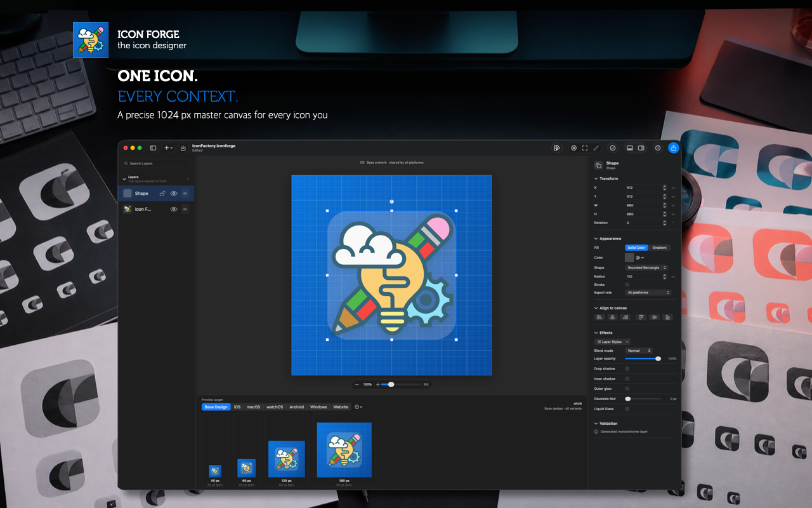
Task: Enable the Liquid Glass checkbox
Action: point(627,409)
